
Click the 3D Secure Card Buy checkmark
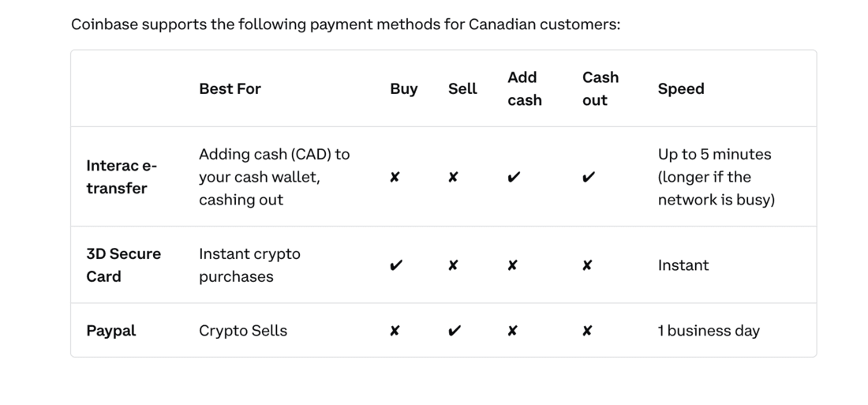pos(396,265)
